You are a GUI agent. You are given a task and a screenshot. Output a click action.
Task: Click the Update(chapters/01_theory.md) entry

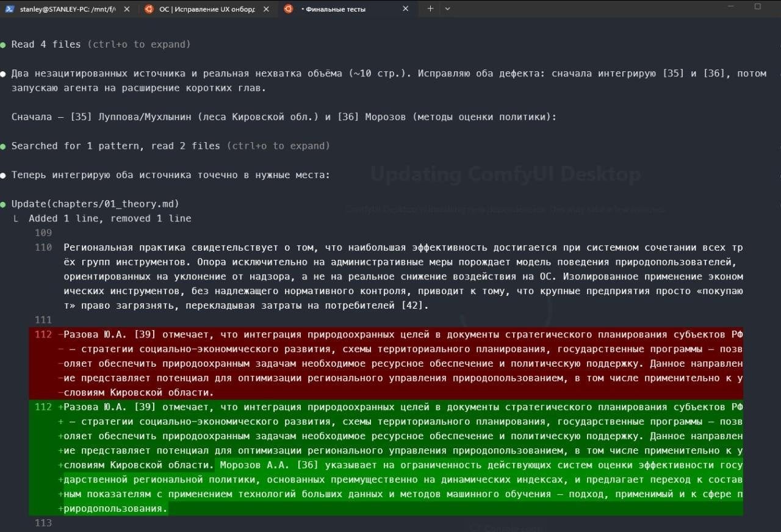95,204
